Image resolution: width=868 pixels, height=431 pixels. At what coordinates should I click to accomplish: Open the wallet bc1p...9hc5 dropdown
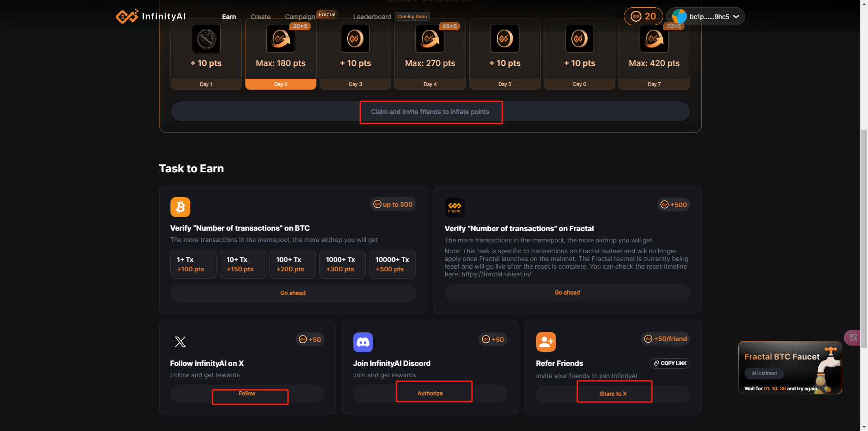(x=706, y=16)
